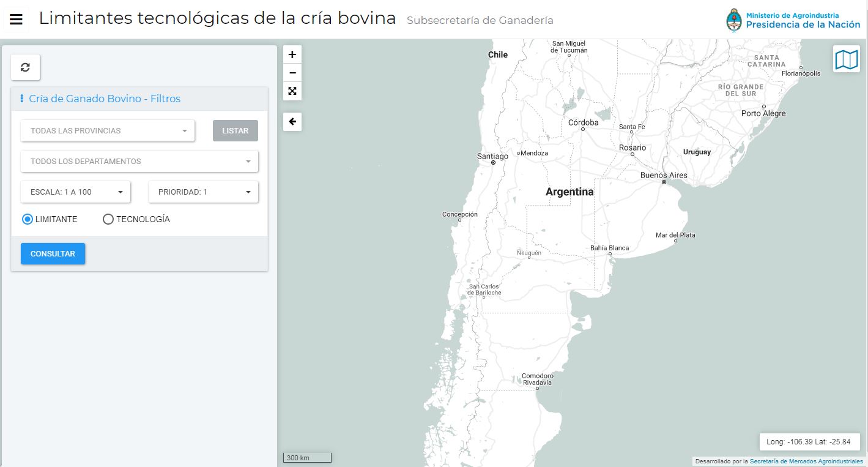
Task: Open the Todos los Departamentos dropdown
Action: click(139, 162)
